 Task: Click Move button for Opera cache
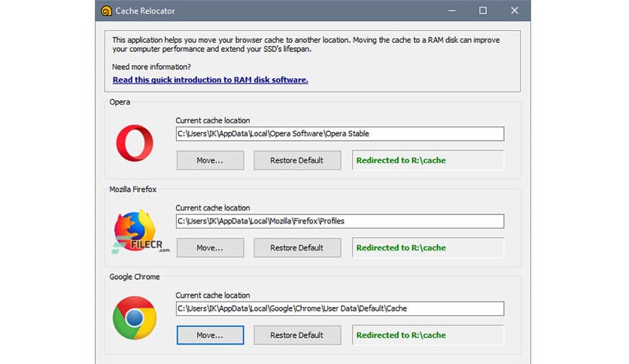pyautogui.click(x=210, y=160)
